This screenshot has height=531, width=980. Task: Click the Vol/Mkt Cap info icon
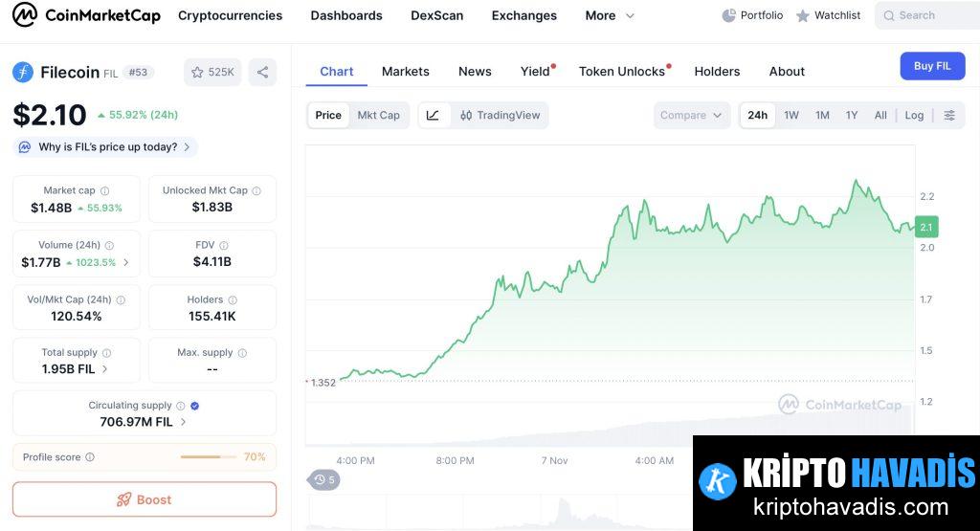click(x=121, y=299)
